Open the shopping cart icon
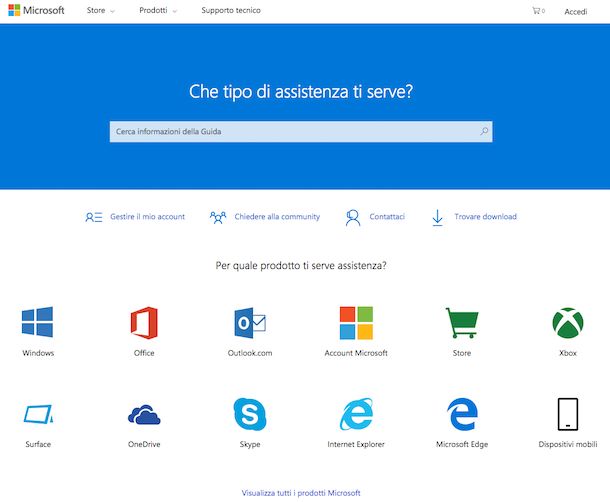Viewport: 610px width, 502px height. point(536,11)
